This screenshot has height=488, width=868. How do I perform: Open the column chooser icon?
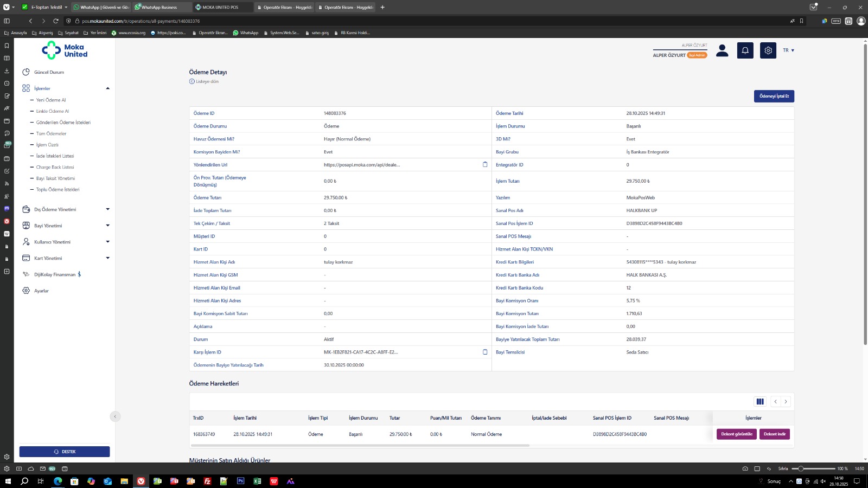[x=760, y=402]
